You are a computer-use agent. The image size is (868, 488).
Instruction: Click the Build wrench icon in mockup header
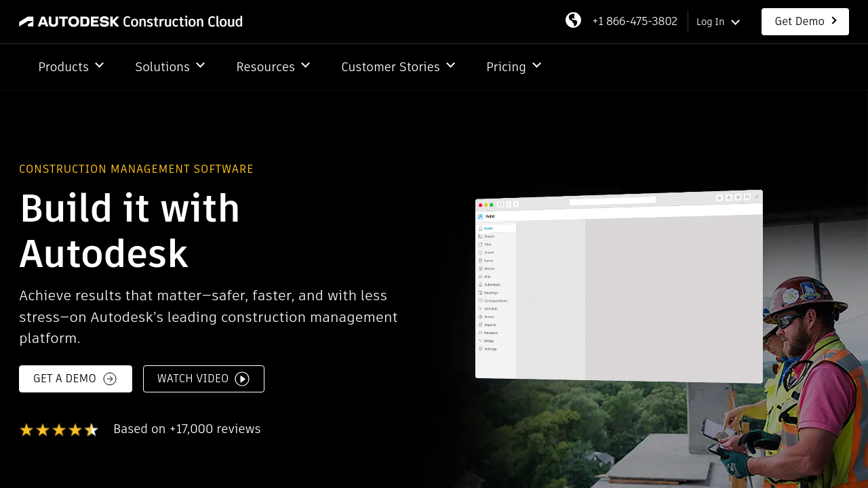480,217
